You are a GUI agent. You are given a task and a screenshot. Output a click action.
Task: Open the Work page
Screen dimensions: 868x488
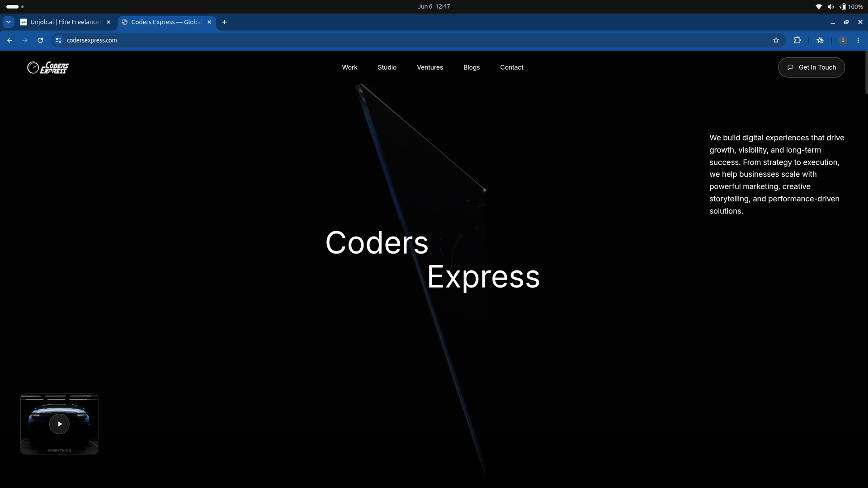[x=349, y=67]
